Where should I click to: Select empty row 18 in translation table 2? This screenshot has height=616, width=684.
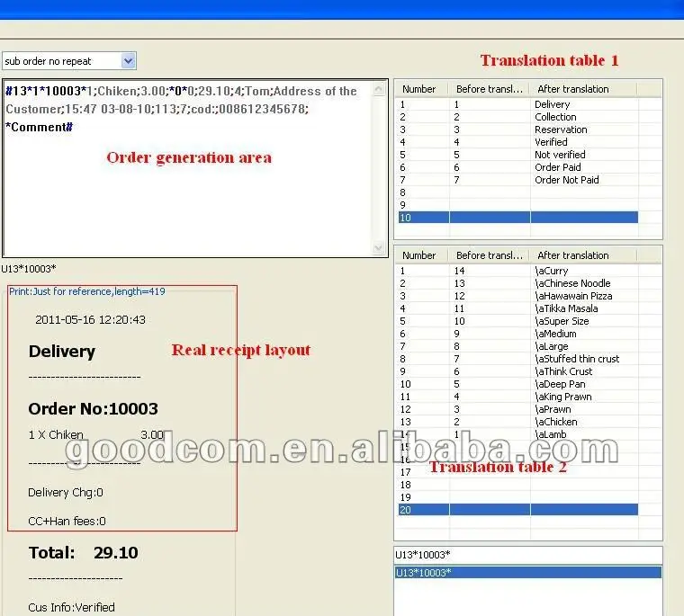[x=518, y=485]
